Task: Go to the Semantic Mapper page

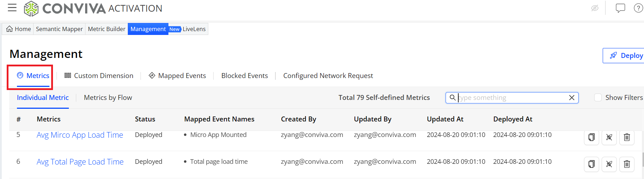Action: pyautogui.click(x=59, y=29)
